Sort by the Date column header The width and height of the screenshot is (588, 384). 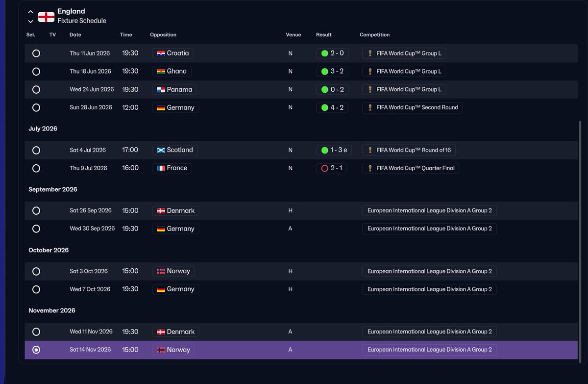tap(75, 35)
